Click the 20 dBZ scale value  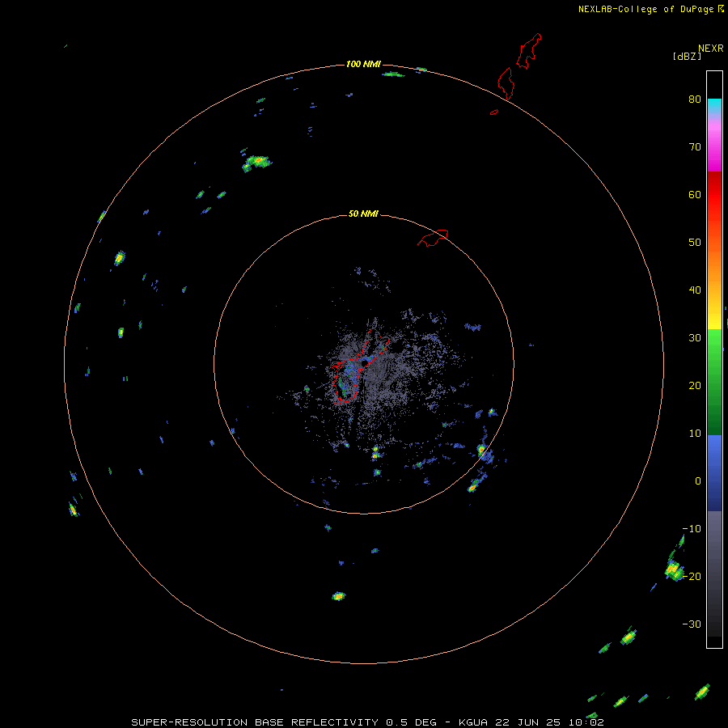[x=695, y=385]
